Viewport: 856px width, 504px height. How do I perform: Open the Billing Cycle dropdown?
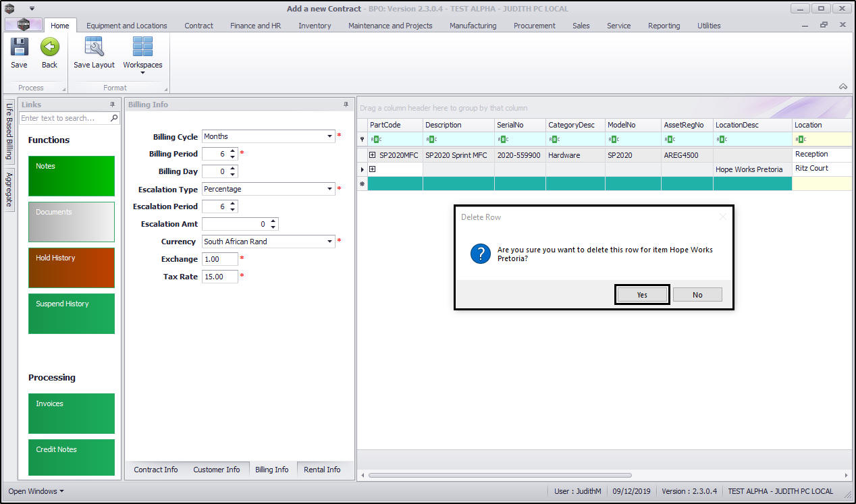pyautogui.click(x=330, y=136)
